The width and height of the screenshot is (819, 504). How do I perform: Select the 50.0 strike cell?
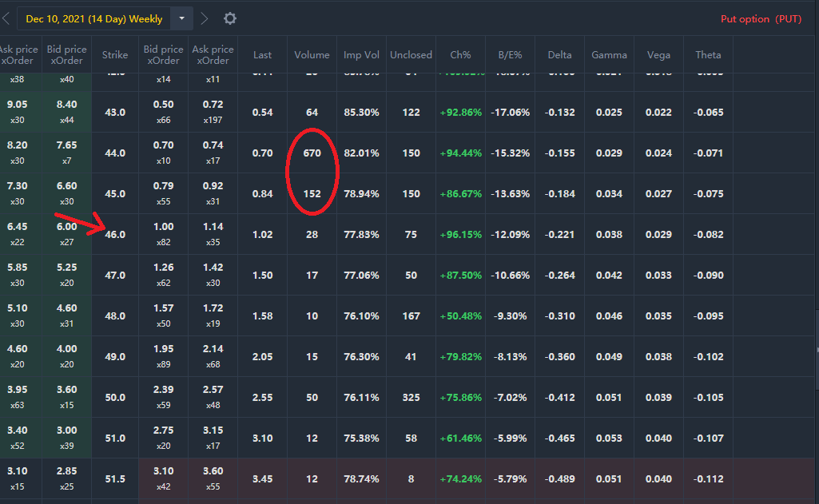[115, 398]
